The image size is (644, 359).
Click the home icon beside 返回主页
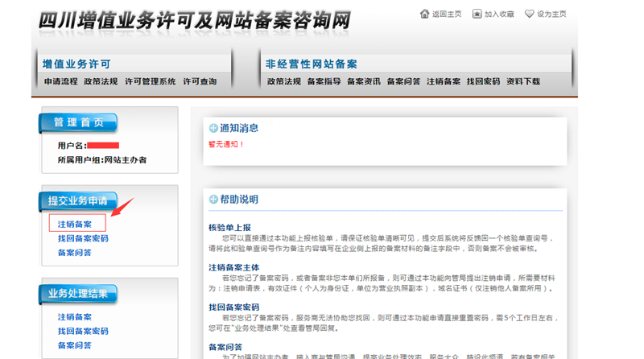pyautogui.click(x=424, y=14)
